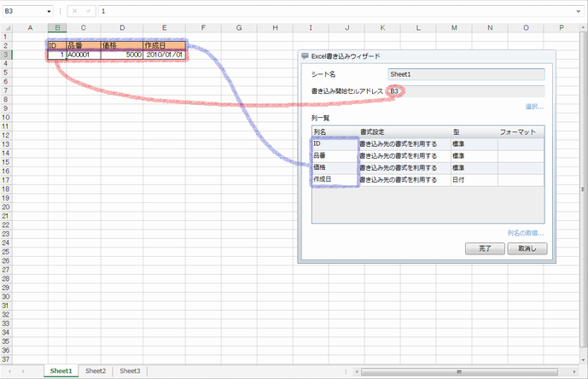The image size is (588, 379).
Task: Open the Name Box dropdown arrow
Action: [x=50, y=11]
